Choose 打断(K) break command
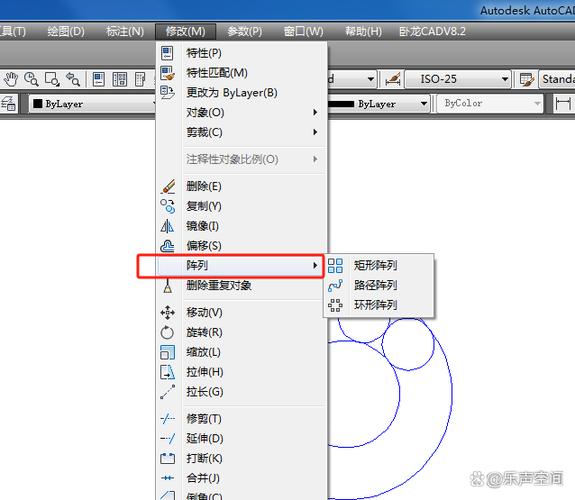575x500 pixels. click(241, 458)
